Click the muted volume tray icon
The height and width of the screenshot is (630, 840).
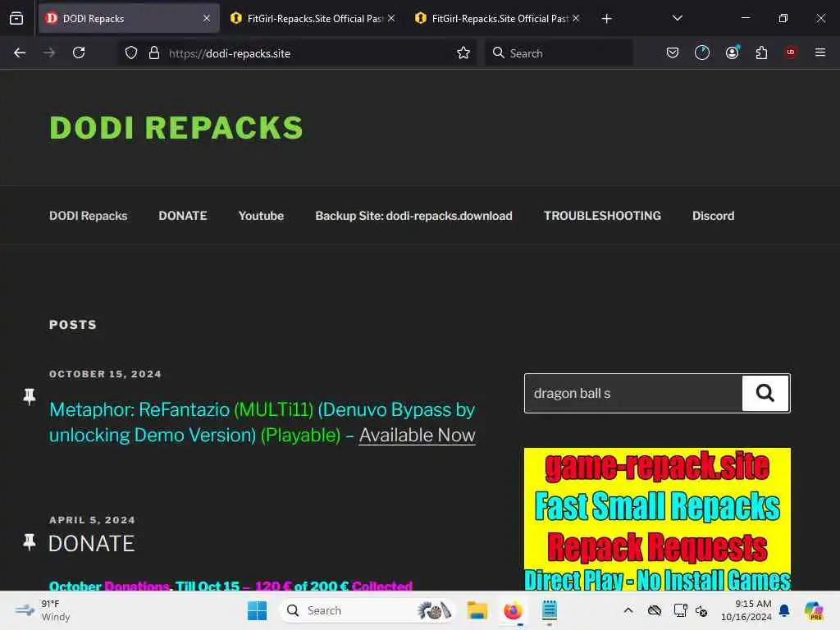click(702, 610)
